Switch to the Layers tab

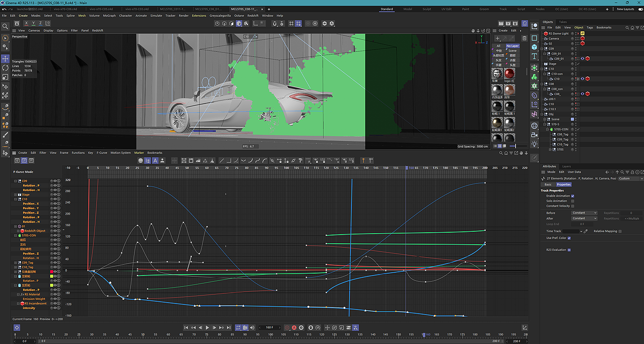click(x=566, y=166)
